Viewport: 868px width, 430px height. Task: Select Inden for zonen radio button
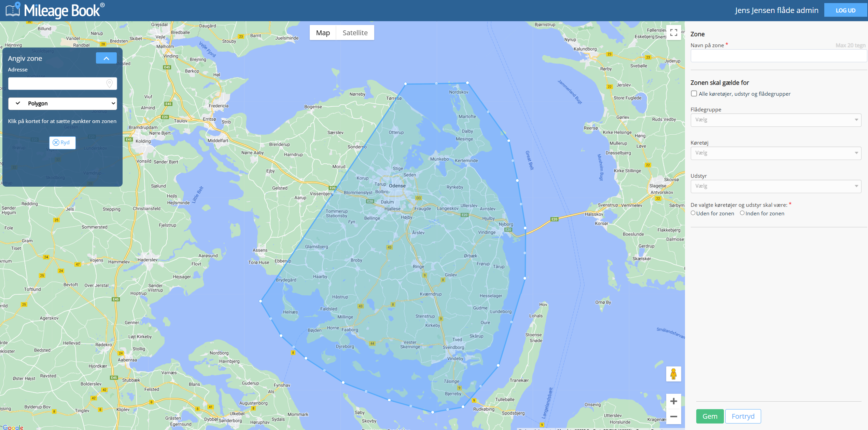coord(742,213)
